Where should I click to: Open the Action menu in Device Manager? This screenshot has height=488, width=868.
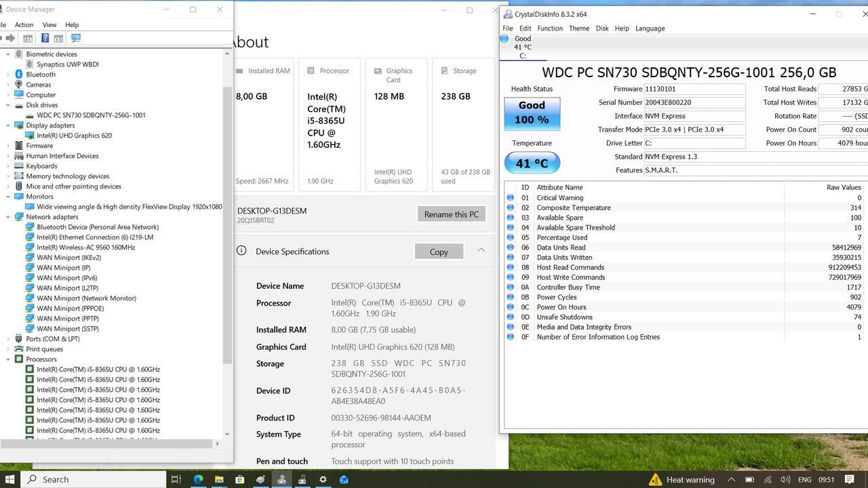click(24, 24)
